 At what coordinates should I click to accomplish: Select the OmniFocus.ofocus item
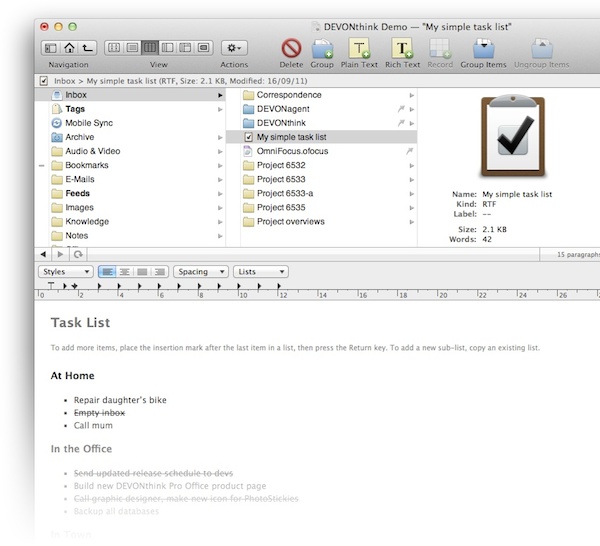tap(292, 151)
